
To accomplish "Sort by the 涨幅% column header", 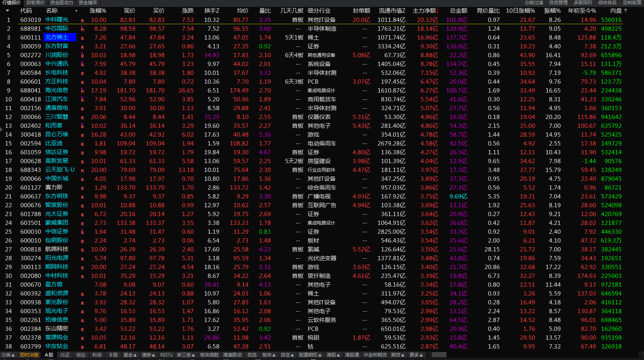I will click(x=98, y=11).
